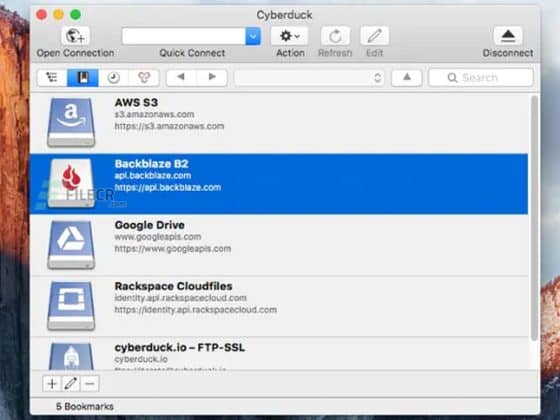Click the https://www.googleapis.com URL text
Image resolution: width=560 pixels, height=420 pixels.
tap(172, 249)
